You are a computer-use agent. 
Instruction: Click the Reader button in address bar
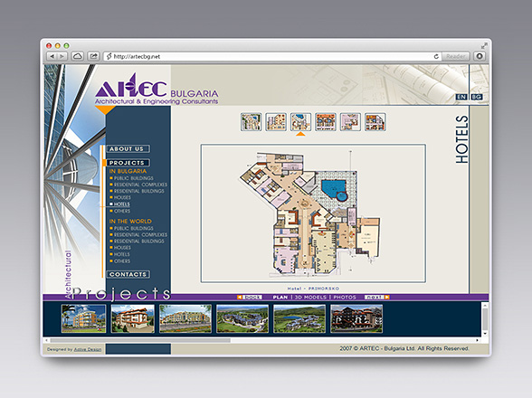pyautogui.click(x=456, y=56)
